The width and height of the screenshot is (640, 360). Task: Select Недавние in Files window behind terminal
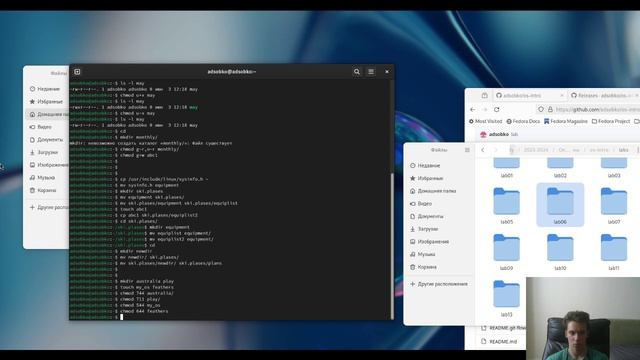(x=48, y=89)
